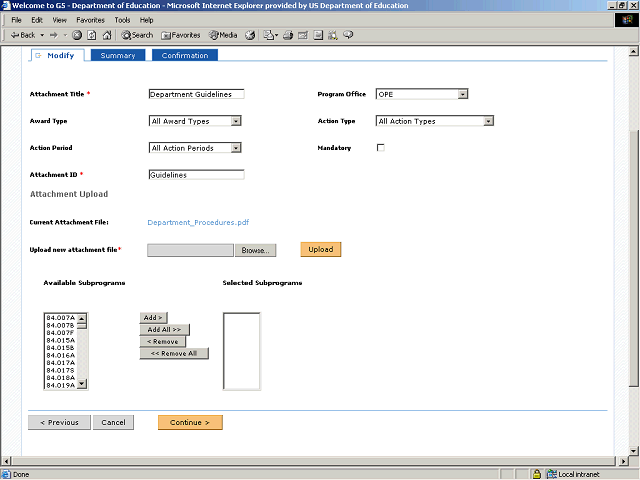Image resolution: width=640 pixels, height=480 pixels.
Task: Open the Search toolbar button
Action: click(x=137, y=35)
